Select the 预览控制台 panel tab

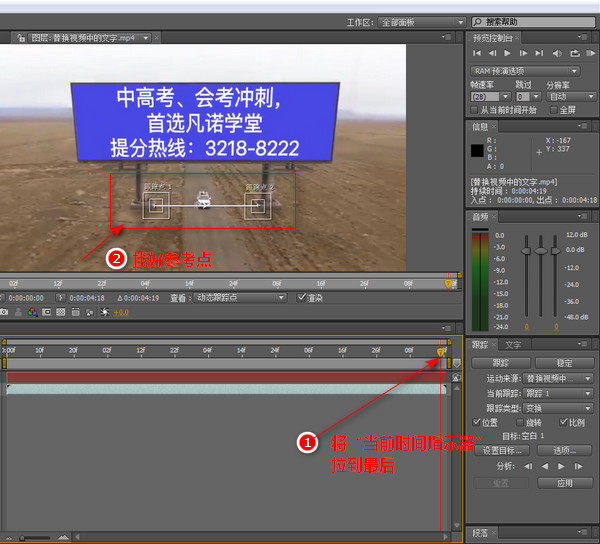pyautogui.click(x=492, y=38)
